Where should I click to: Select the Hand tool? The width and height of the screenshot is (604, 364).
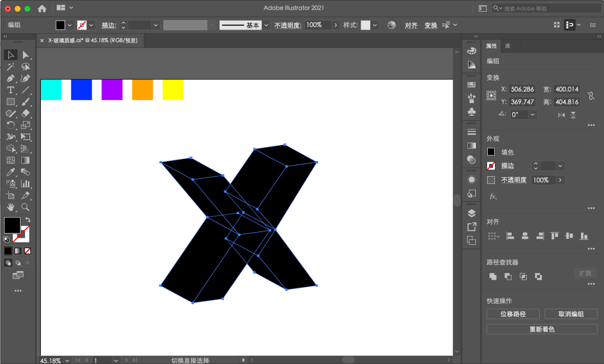click(11, 207)
